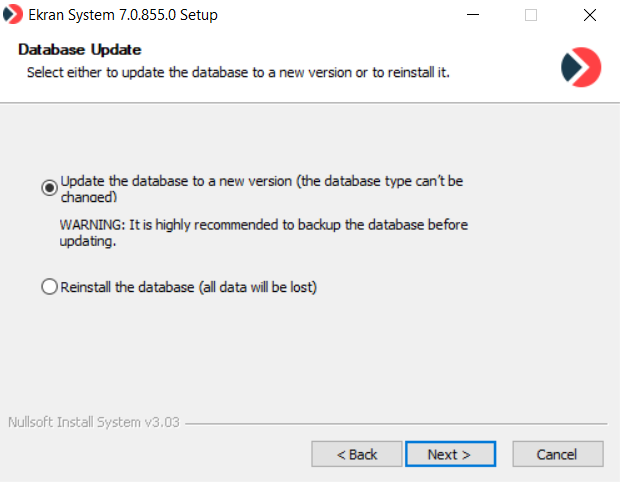Click the 'Select either to update' subtitle text
The image size is (620, 482).
click(x=237, y=72)
